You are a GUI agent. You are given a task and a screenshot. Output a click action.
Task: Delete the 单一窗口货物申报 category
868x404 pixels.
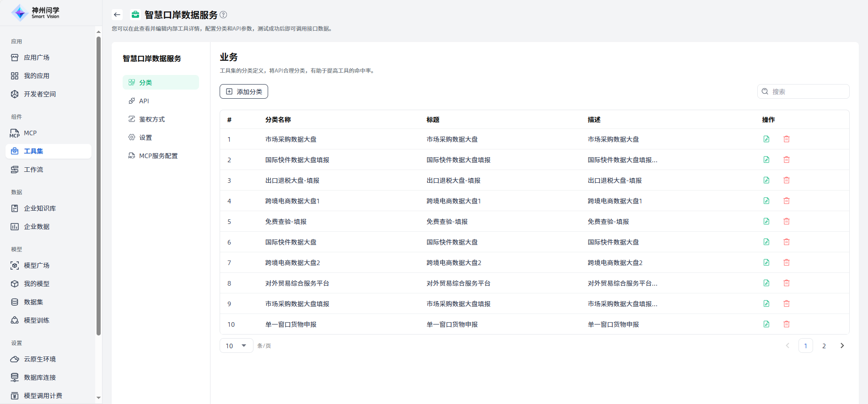pos(787,324)
